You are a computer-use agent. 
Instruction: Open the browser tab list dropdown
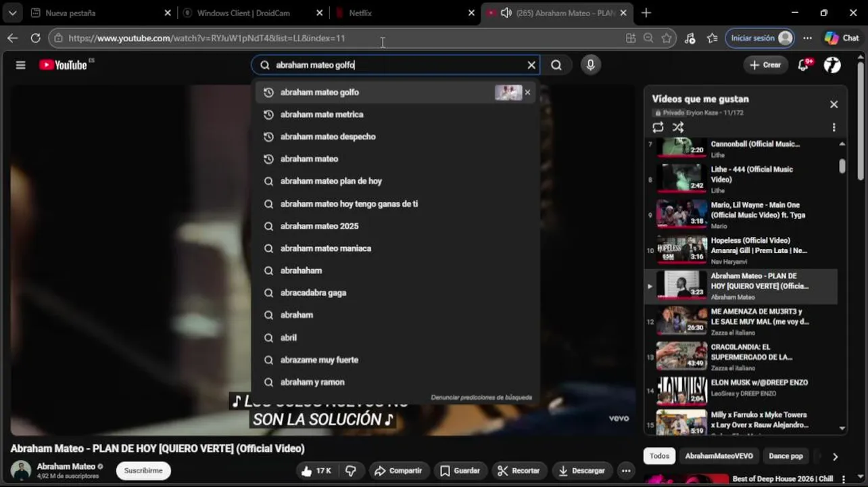[x=12, y=13]
